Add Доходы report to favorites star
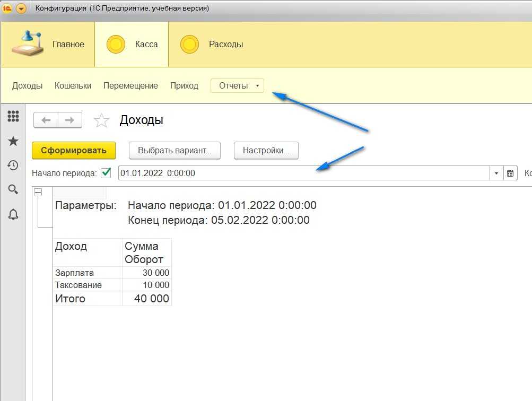Image resolution: width=532 pixels, height=401 pixels. (x=101, y=120)
